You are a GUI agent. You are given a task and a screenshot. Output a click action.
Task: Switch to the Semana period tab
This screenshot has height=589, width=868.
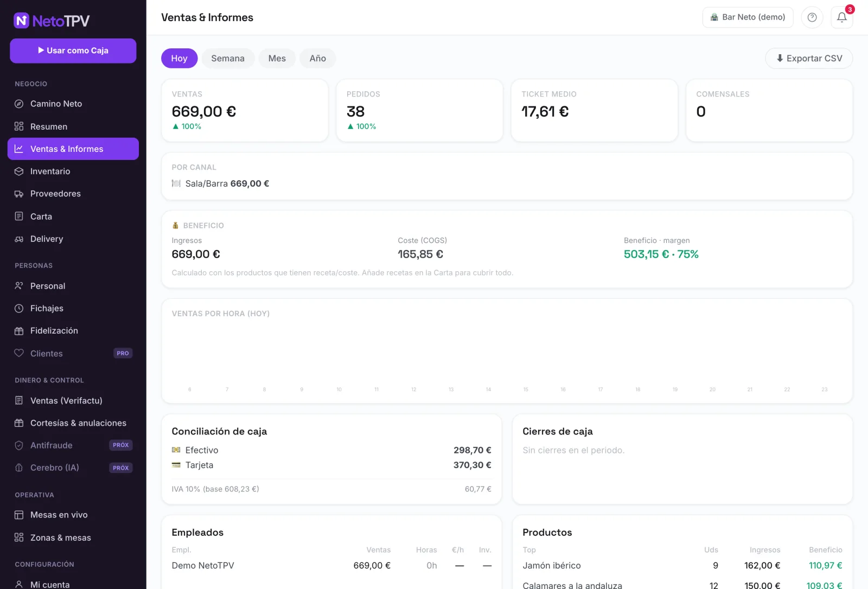[228, 58]
